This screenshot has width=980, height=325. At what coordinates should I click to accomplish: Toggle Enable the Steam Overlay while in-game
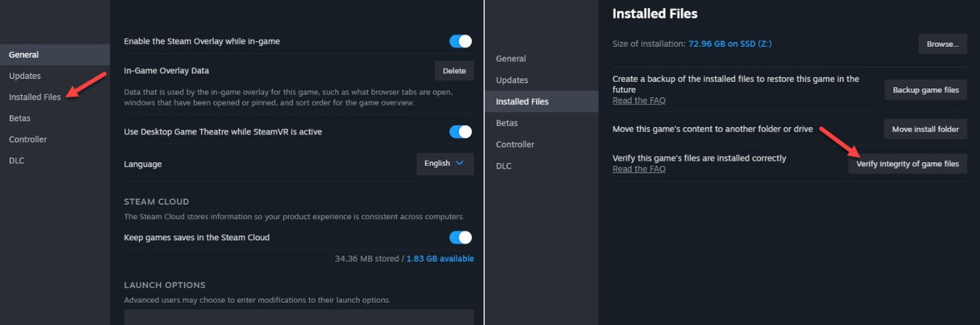point(461,41)
